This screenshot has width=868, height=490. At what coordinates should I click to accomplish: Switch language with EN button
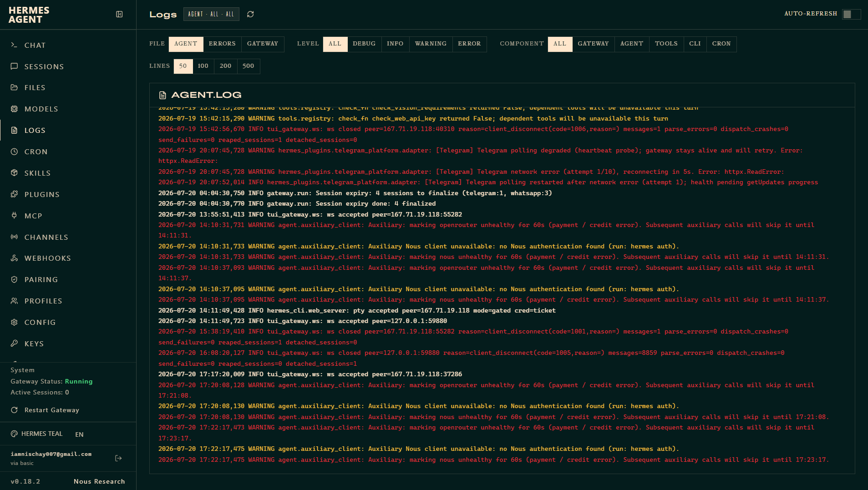[x=79, y=434]
